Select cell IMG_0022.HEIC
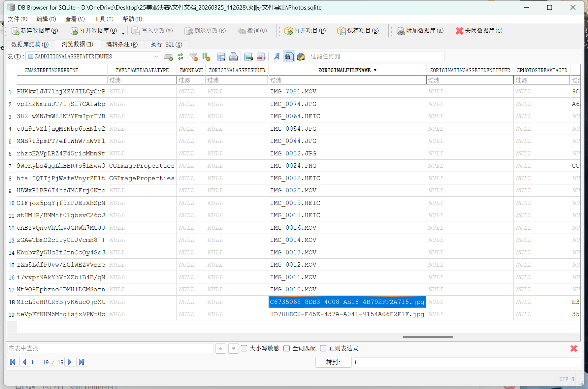Viewport: 588px width, 389px height. click(x=347, y=178)
